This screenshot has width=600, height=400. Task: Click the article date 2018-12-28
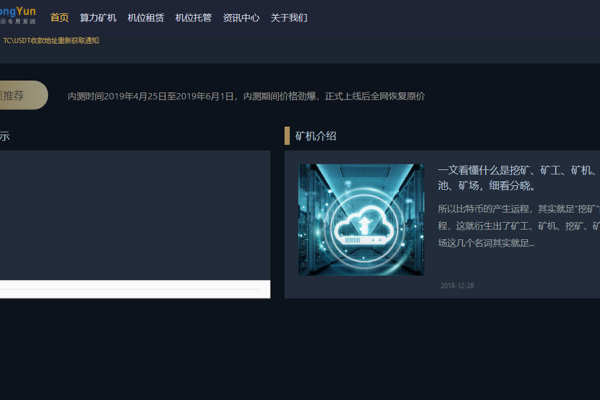(457, 285)
